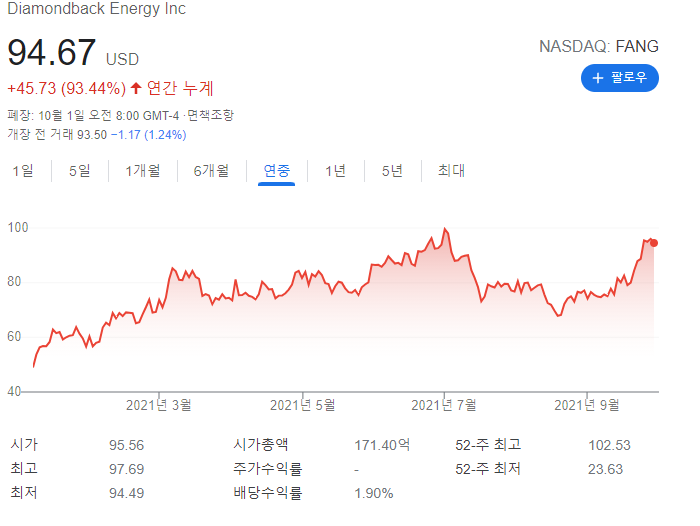
Task: Click the 2021년 3월 axis label
Action: pos(159,405)
